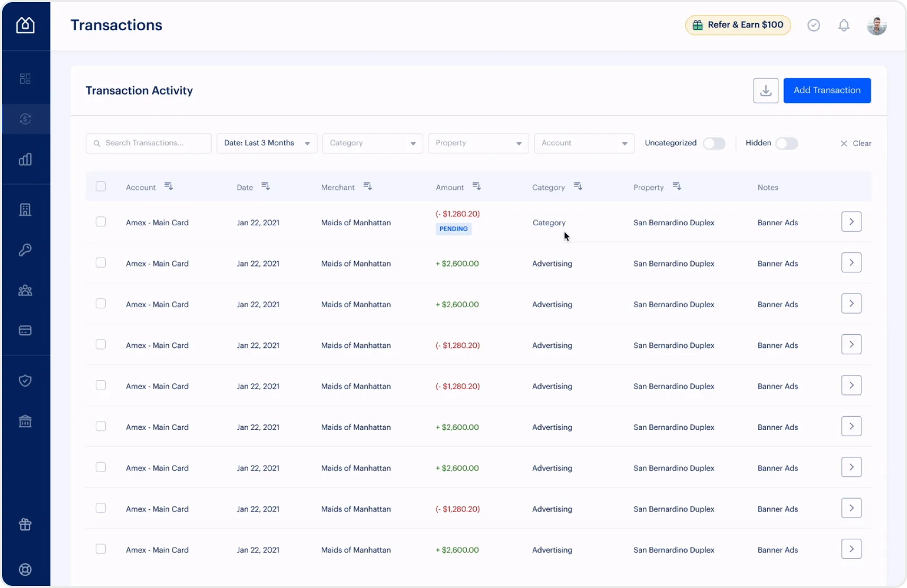
Task: Toggle the Hidden switch
Action: 786,143
